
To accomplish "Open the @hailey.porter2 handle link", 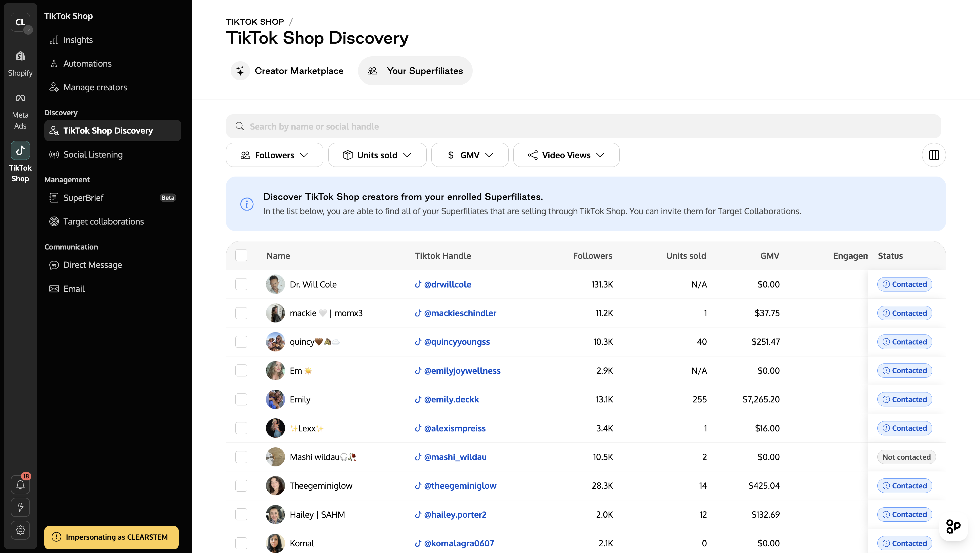I will (x=455, y=515).
